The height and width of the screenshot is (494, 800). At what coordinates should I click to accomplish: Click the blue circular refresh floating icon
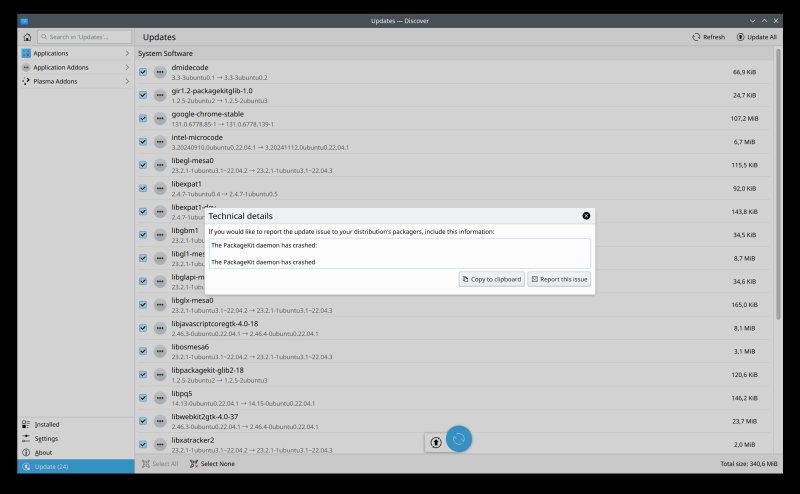tap(459, 439)
